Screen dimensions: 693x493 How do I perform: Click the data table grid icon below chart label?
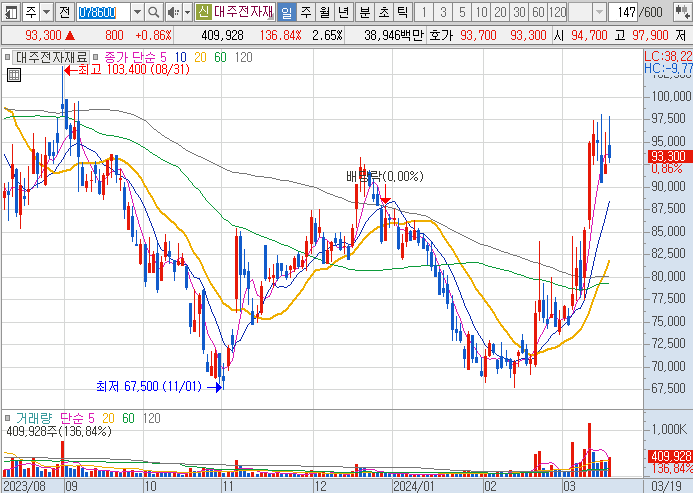14,75
